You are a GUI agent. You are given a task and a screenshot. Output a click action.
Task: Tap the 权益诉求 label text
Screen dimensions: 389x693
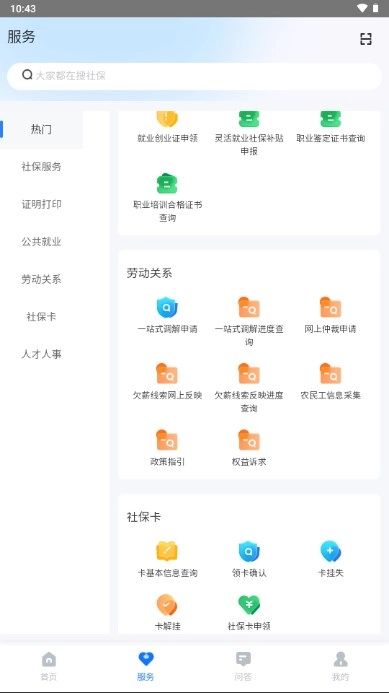click(x=249, y=462)
